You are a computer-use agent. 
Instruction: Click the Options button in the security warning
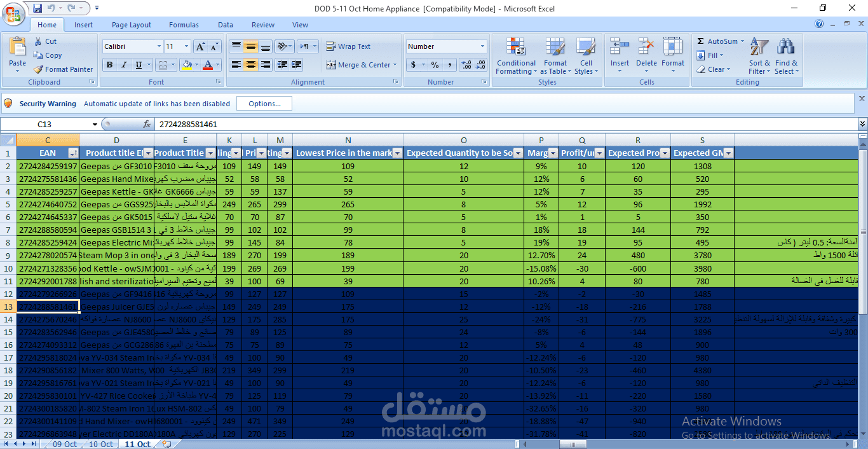point(264,103)
